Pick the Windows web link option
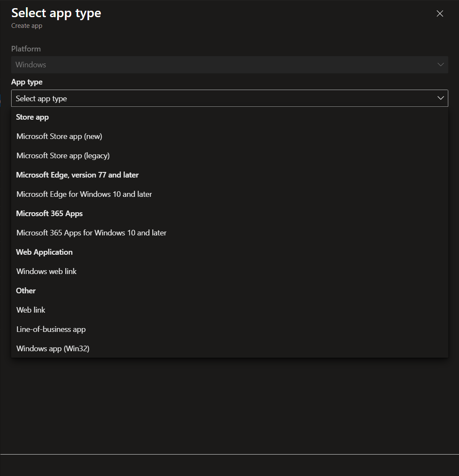Image resolution: width=459 pixels, height=476 pixels. click(x=229, y=271)
